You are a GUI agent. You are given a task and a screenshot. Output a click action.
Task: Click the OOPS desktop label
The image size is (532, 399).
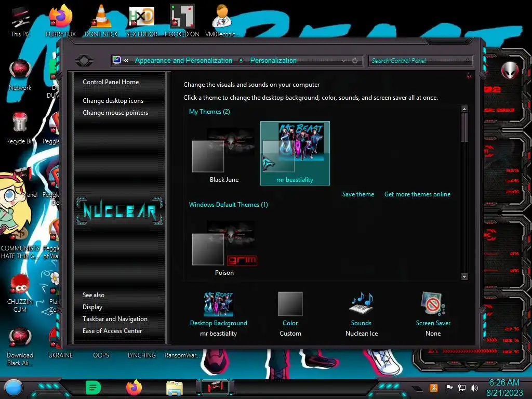pos(101,355)
